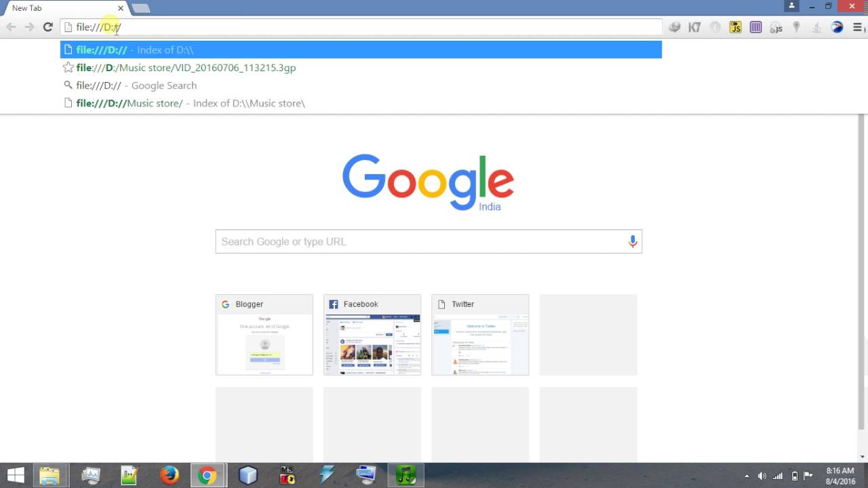Open the green music note taskbar app
Viewport: 868px width, 488px height.
[x=406, y=475]
